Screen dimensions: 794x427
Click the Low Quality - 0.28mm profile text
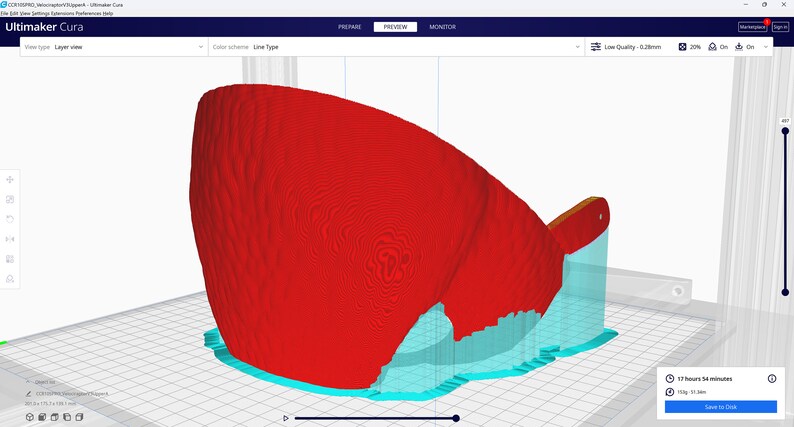tap(632, 47)
